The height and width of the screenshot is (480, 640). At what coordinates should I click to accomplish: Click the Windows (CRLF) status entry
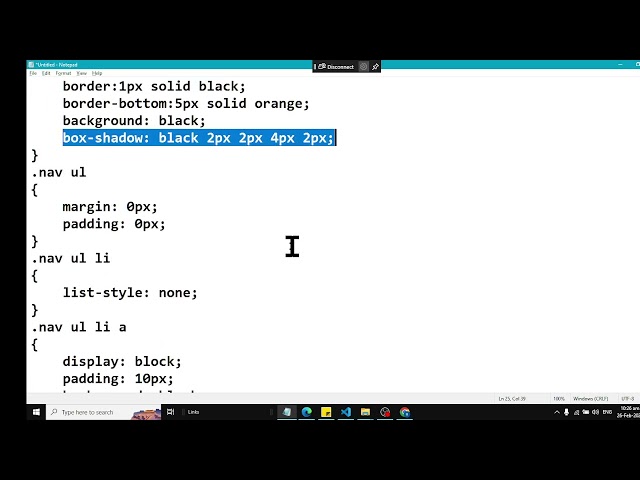coord(591,399)
